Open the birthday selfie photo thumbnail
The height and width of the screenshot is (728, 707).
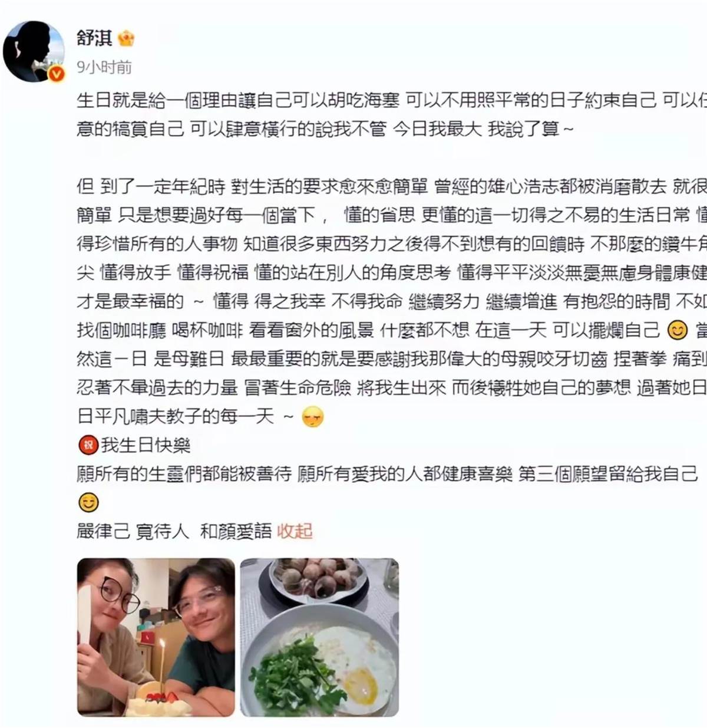point(156,637)
